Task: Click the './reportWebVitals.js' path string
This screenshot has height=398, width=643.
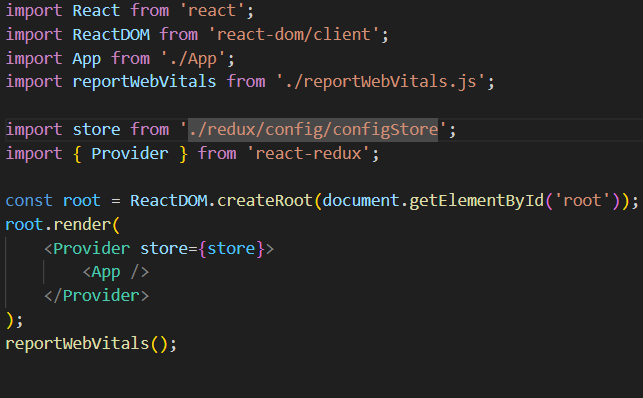Action: click(380, 82)
